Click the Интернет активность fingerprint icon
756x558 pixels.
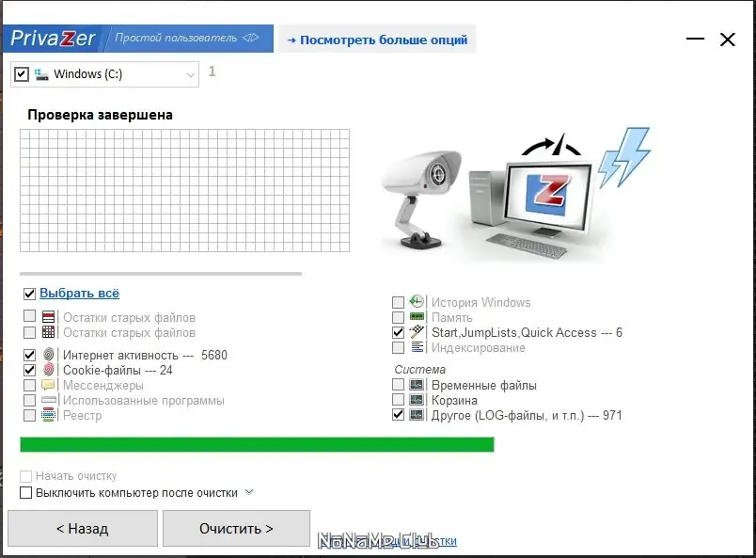pos(48,355)
